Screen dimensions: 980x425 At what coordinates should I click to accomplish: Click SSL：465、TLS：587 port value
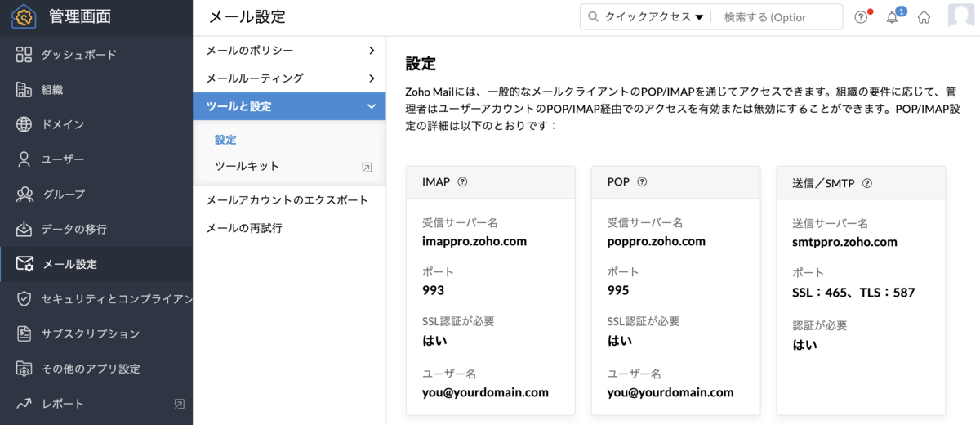tap(854, 293)
